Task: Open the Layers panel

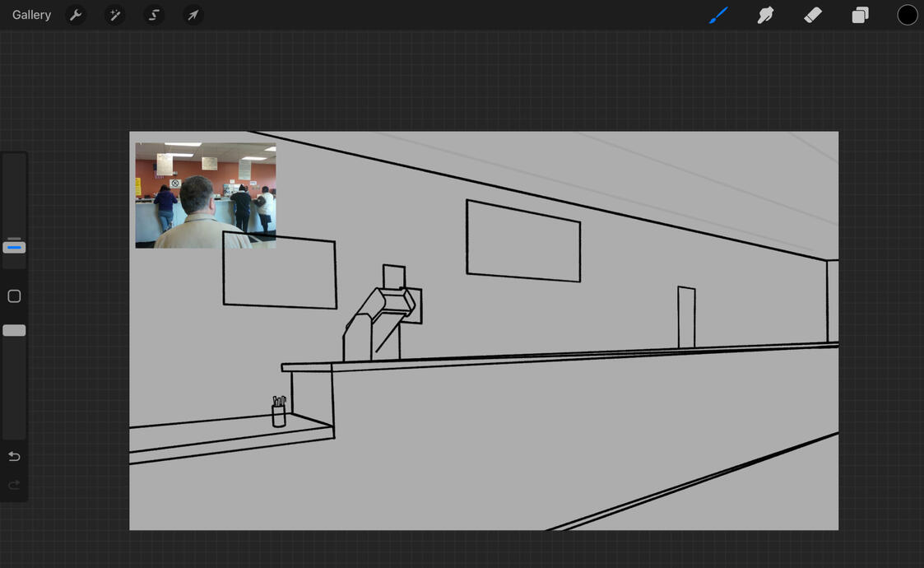Action: (x=860, y=15)
